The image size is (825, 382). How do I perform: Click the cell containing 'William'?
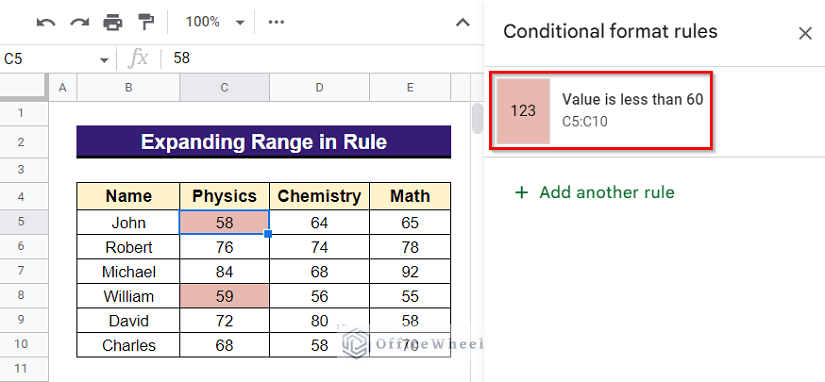click(x=128, y=296)
